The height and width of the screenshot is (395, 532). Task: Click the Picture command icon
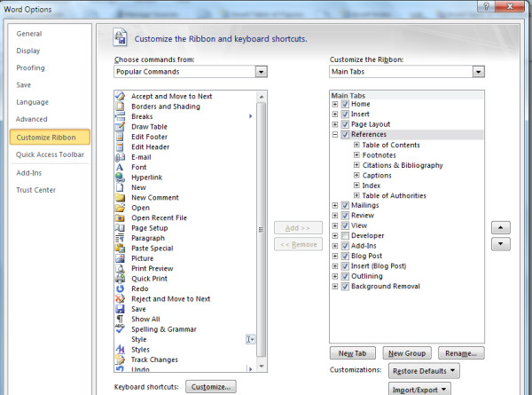pos(120,258)
